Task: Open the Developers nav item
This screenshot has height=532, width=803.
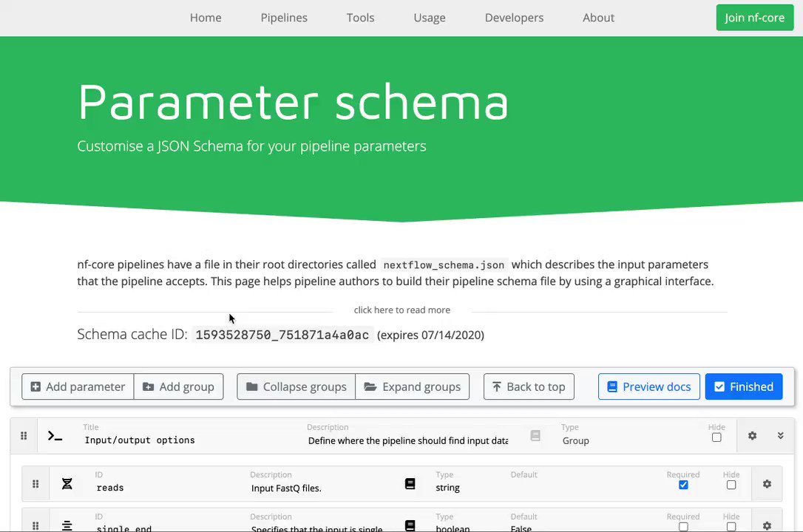Action: point(514,18)
